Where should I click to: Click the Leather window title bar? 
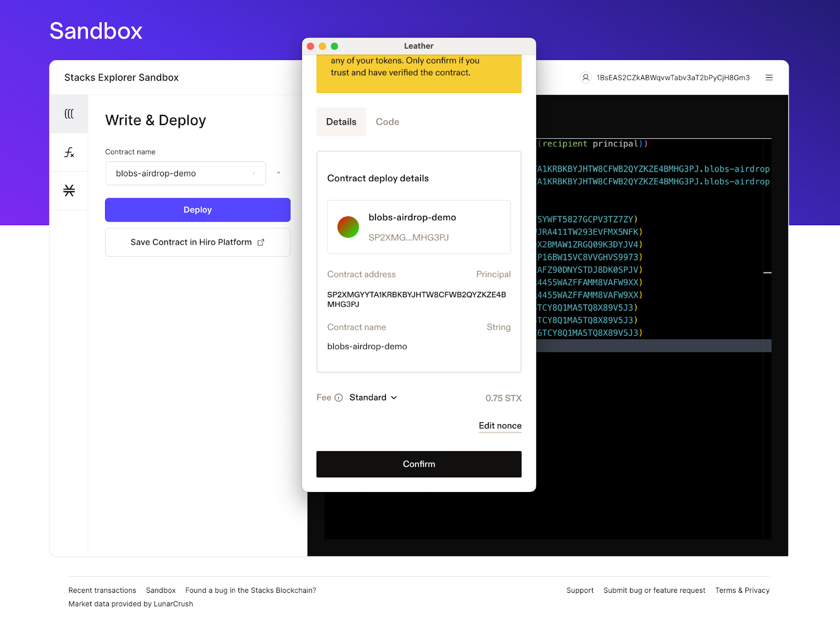pos(419,46)
